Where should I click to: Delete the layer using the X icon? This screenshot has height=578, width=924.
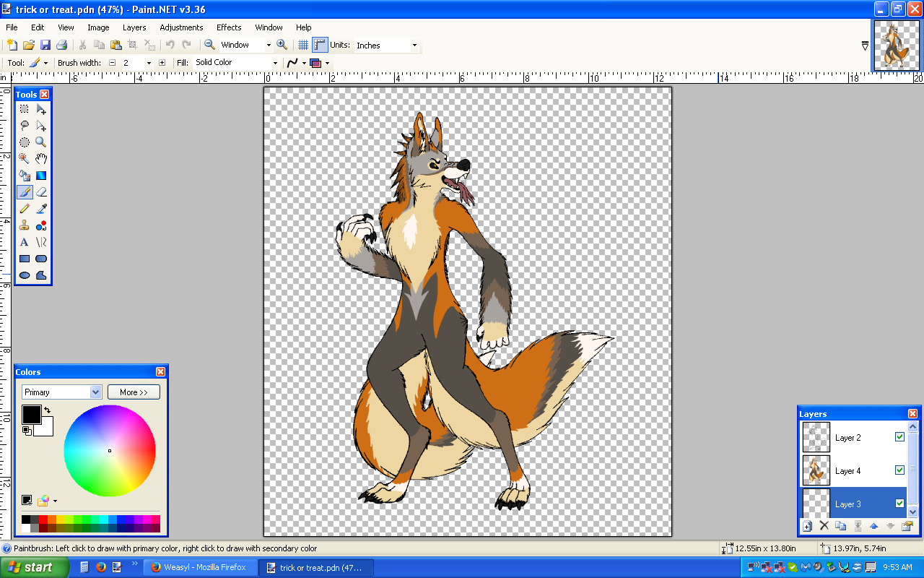(x=824, y=526)
